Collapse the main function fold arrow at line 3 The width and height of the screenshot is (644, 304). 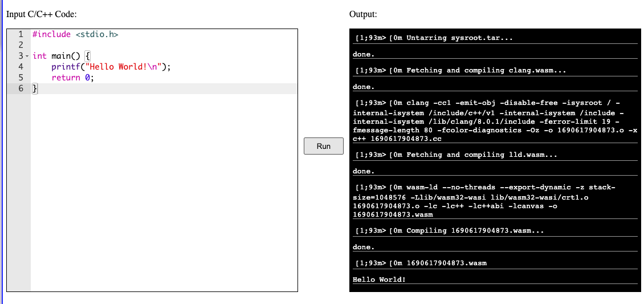tap(27, 56)
